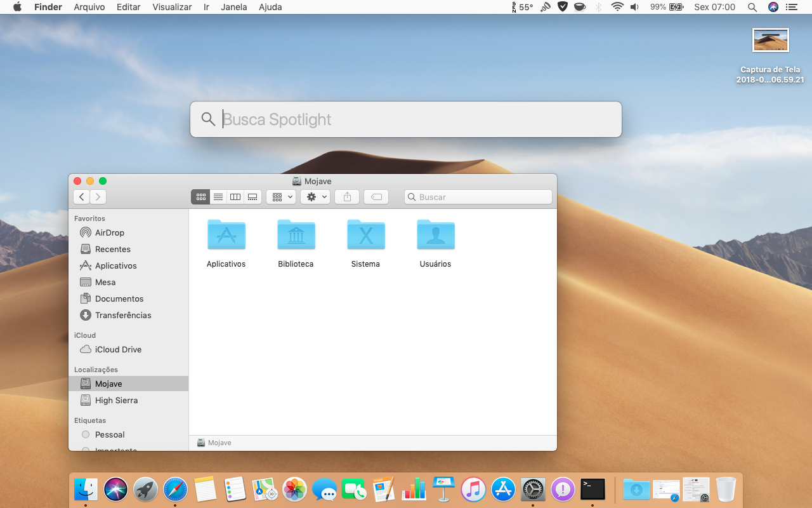The image size is (812, 508).
Task: Select High Sierra volume in sidebar
Action: click(116, 400)
